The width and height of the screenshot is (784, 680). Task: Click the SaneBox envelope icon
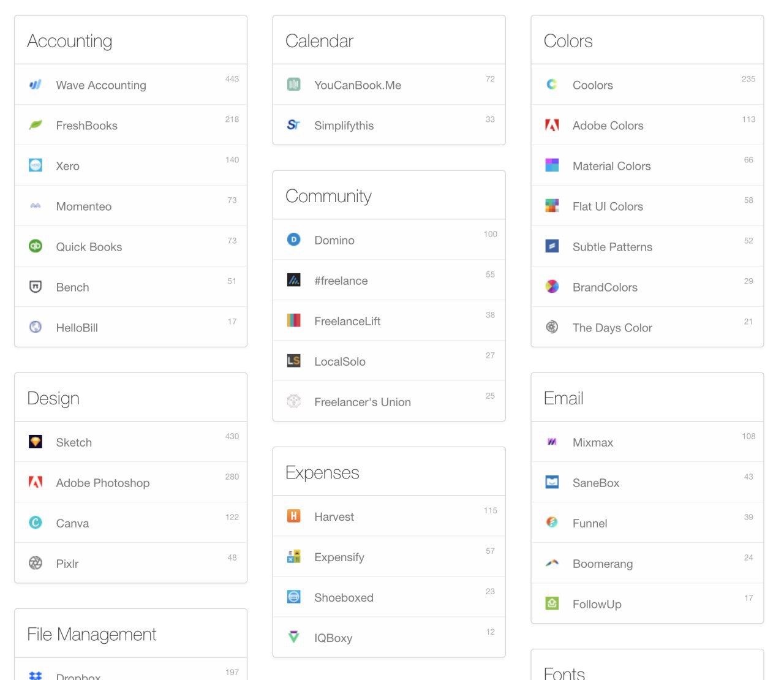coord(552,482)
